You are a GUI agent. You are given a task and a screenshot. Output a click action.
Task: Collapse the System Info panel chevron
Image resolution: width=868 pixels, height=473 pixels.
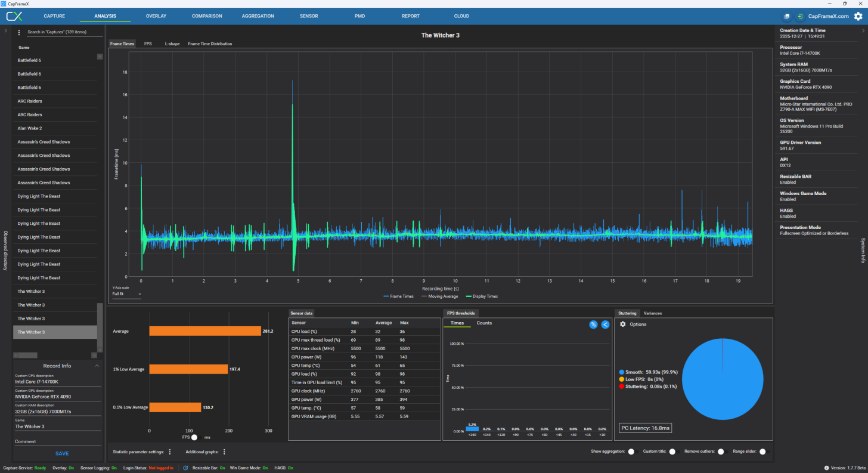tap(863, 30)
